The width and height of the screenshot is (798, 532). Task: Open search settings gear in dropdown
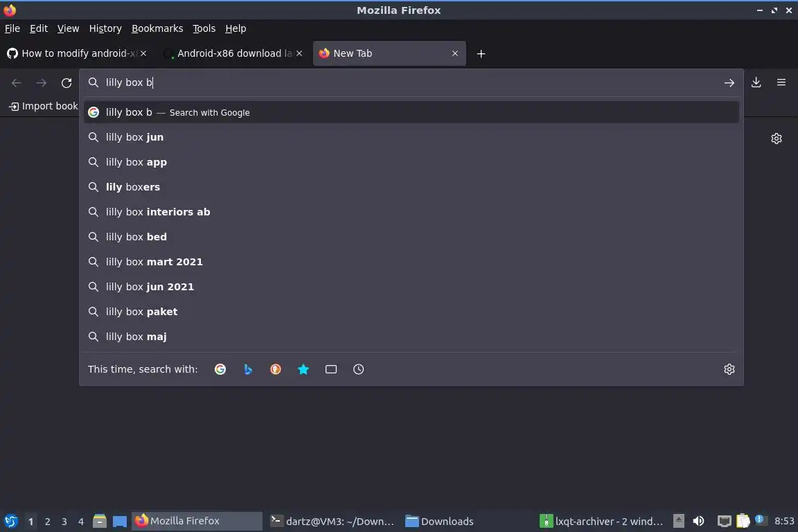tap(729, 369)
